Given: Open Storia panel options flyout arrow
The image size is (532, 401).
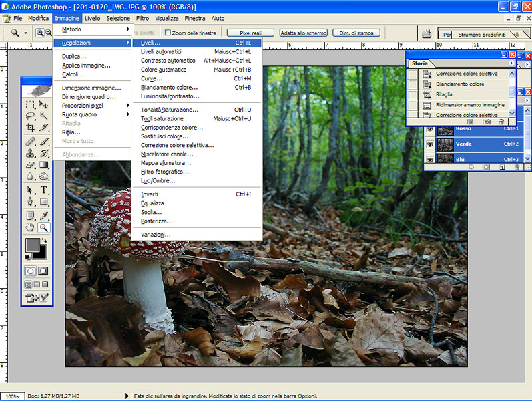Looking at the screenshot, I should [x=511, y=63].
